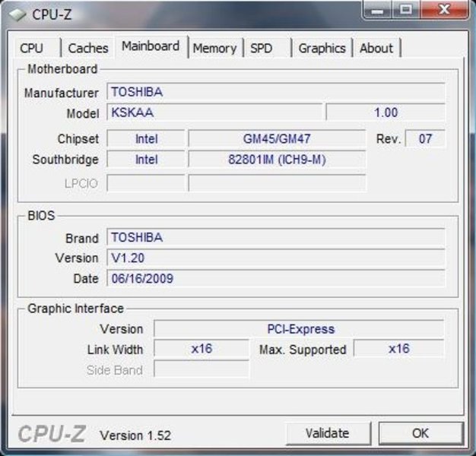This screenshot has width=476, height=456.
Task: Click the empty Side Band field
Action: click(202, 369)
